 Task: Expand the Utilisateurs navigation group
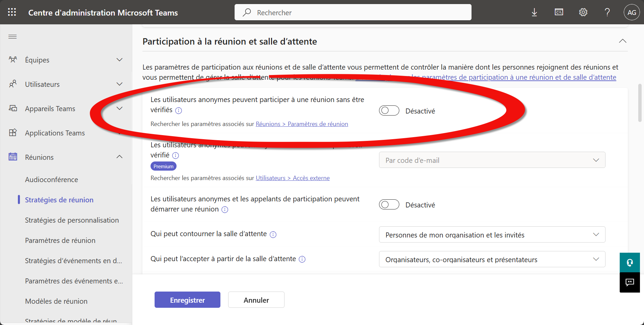119,84
